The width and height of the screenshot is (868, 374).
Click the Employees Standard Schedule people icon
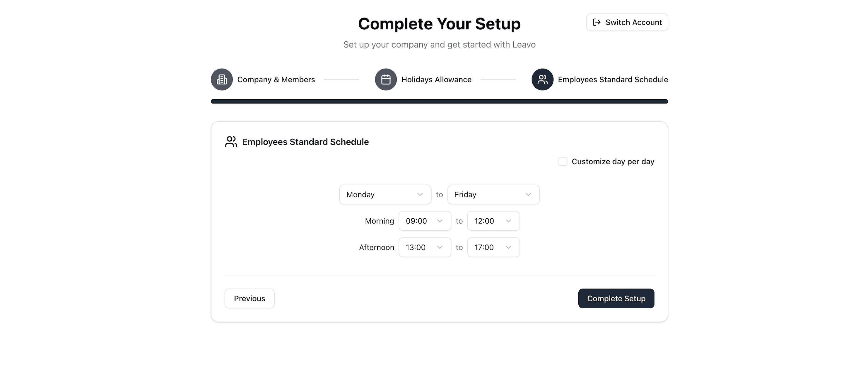click(x=542, y=79)
